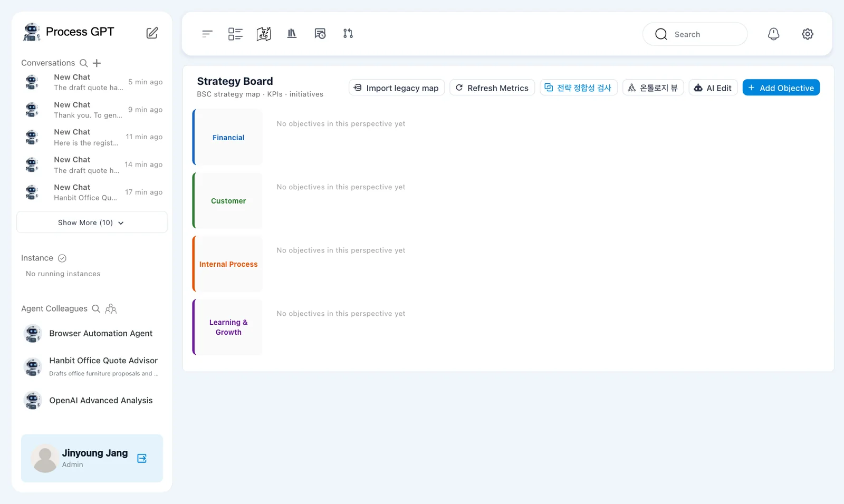Viewport: 844px width, 504px height.
Task: Open the New Chat from 9 min ago
Action: click(92, 110)
